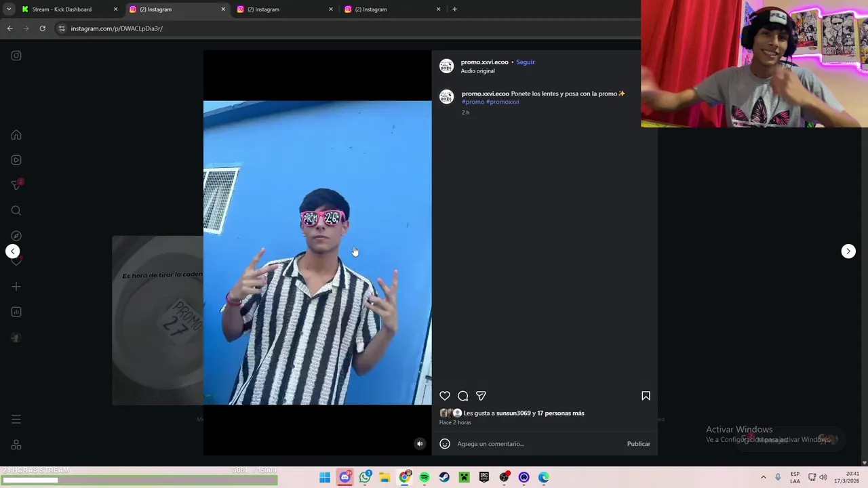
Task: Open a new browser tab
Action: [x=454, y=9]
